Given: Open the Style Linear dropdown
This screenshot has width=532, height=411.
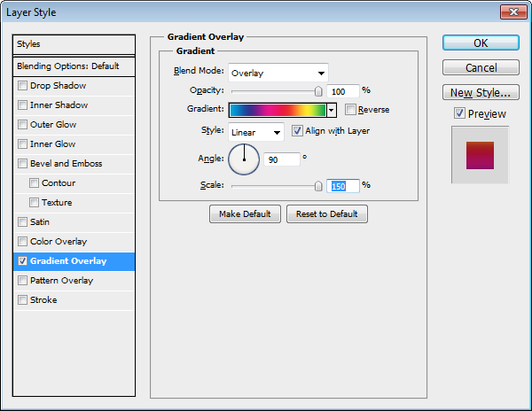Looking at the screenshot, I should click(255, 131).
